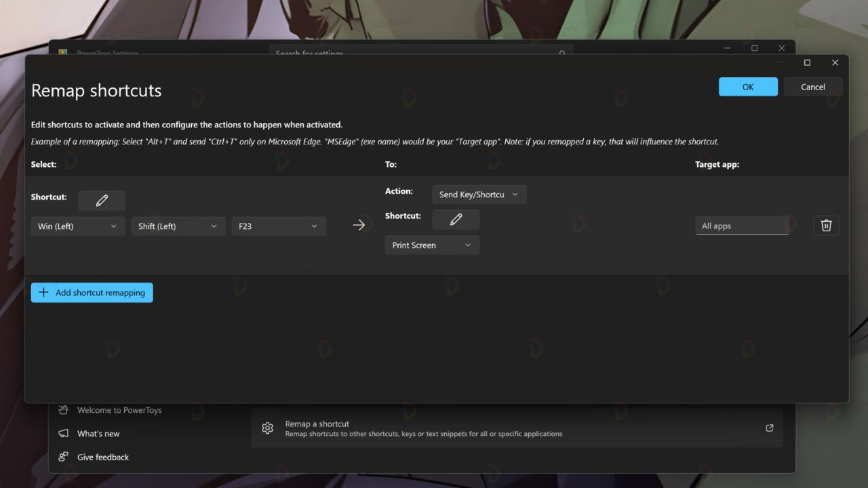
Task: Confirm remapping with the OK button
Action: pyautogui.click(x=748, y=87)
